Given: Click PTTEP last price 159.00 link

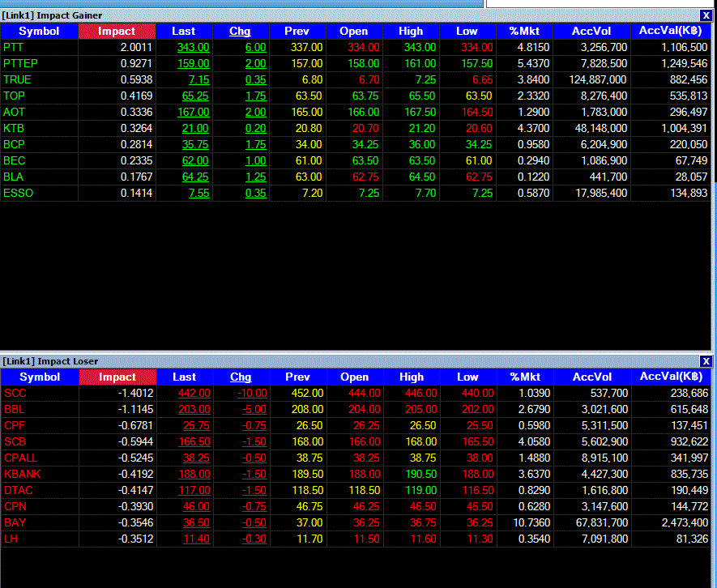Looking at the screenshot, I should pos(194,63).
